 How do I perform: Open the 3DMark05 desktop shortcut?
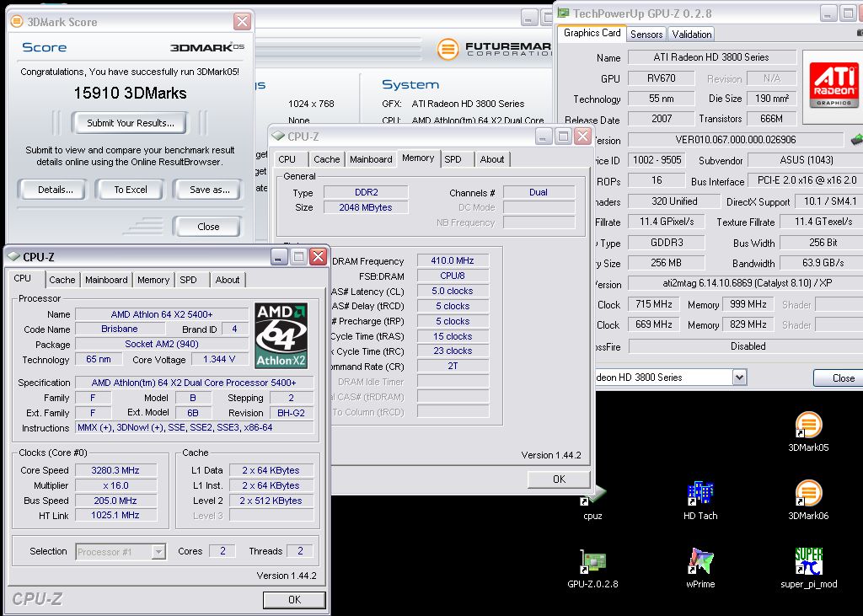[808, 431]
